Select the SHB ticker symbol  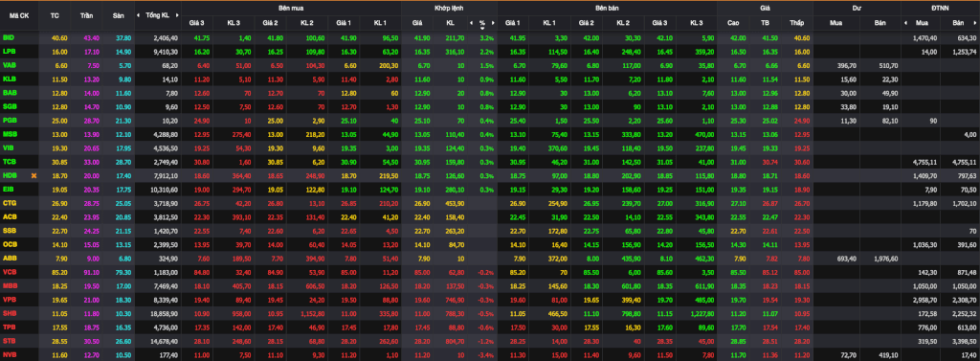10,313
